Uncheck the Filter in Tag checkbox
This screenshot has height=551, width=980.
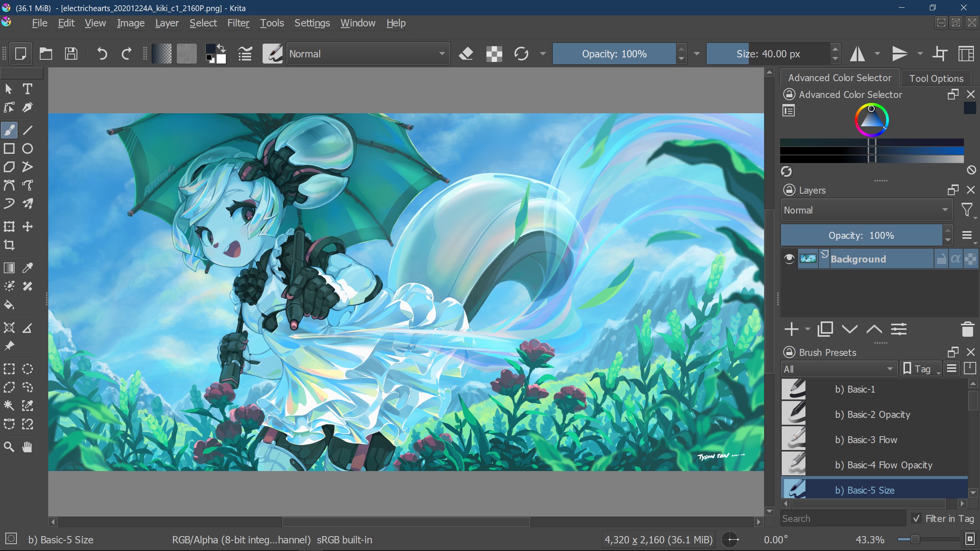coord(916,518)
